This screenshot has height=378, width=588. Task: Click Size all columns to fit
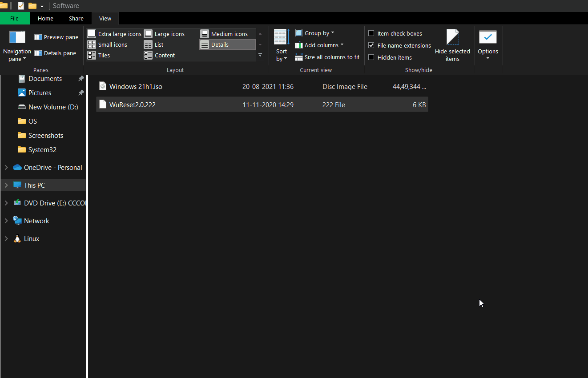point(327,57)
